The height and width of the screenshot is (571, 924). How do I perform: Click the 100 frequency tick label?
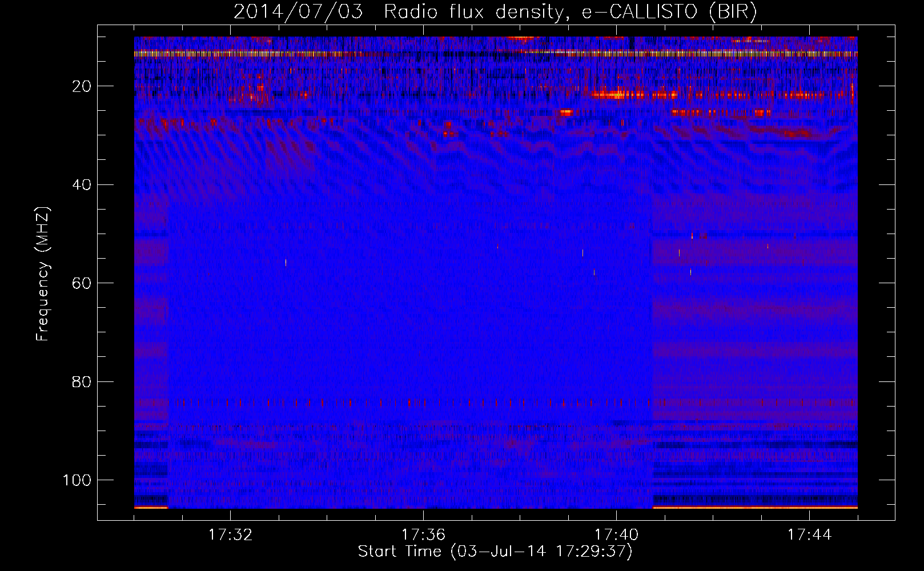point(77,480)
